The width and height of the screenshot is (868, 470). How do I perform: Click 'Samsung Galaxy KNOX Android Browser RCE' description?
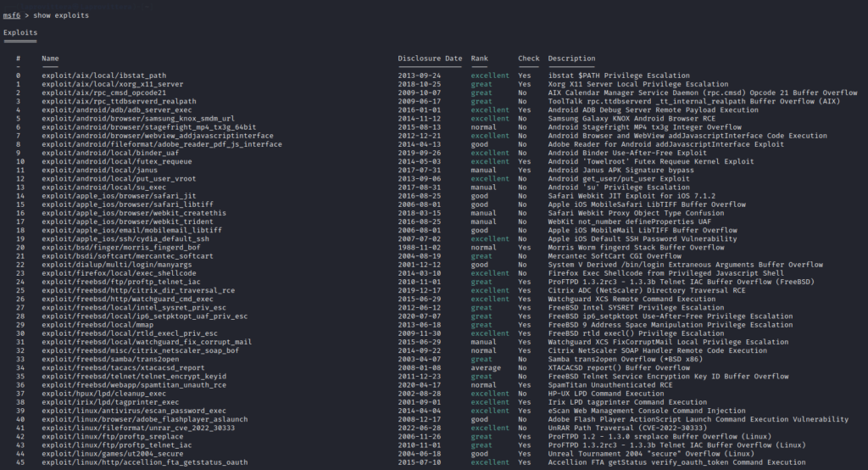632,119
